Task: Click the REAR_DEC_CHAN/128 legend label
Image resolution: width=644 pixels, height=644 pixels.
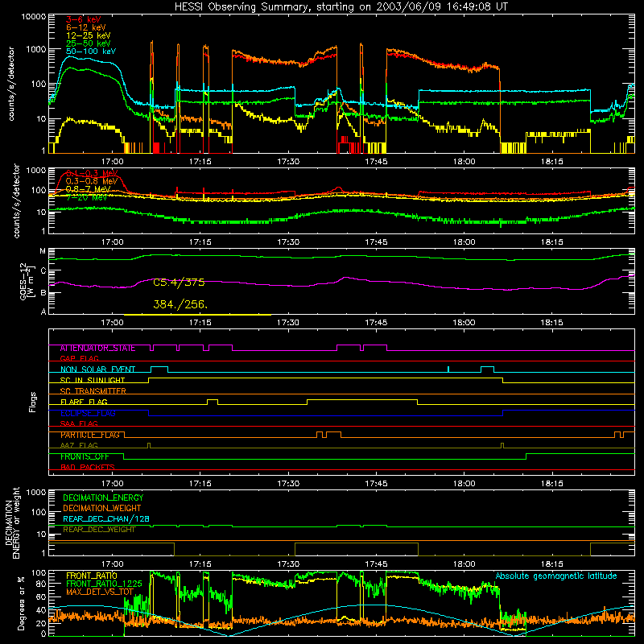Action: [x=106, y=518]
